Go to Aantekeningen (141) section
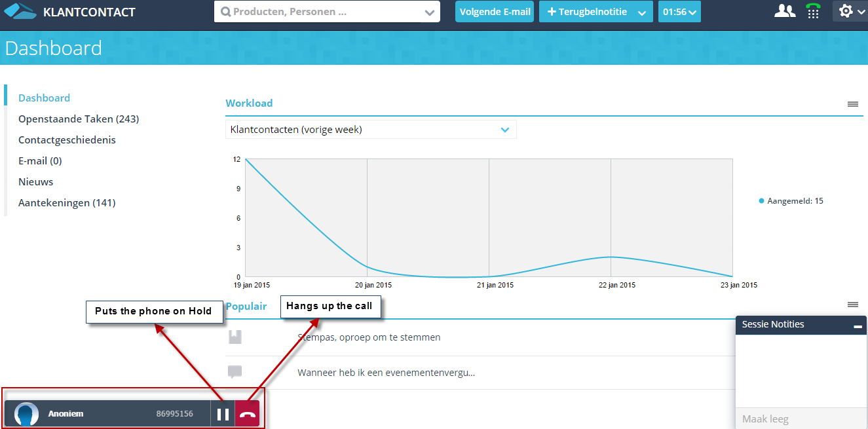 pyautogui.click(x=67, y=202)
